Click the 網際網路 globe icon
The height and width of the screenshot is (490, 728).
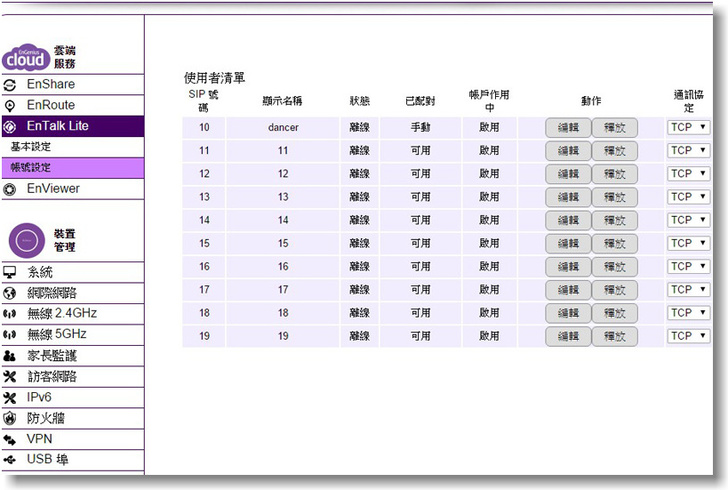pos(10,293)
